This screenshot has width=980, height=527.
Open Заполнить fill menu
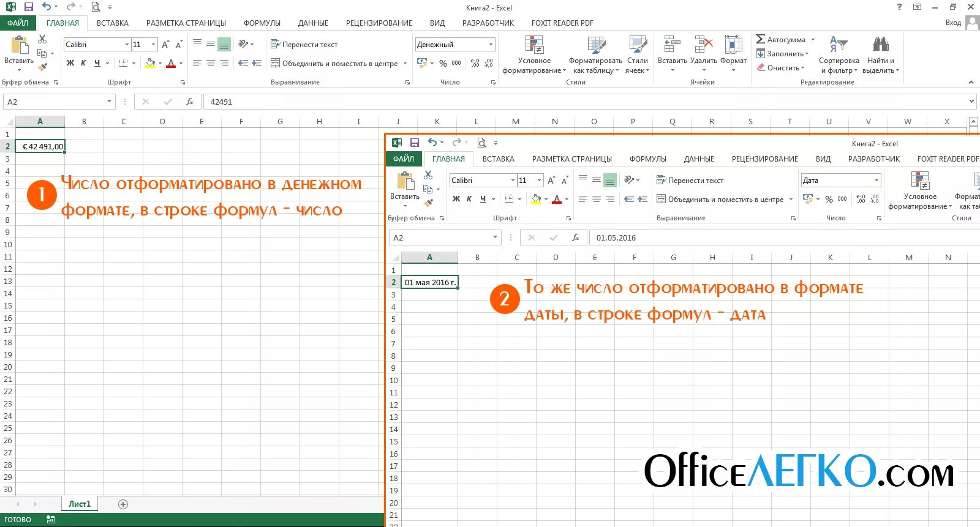point(783,54)
